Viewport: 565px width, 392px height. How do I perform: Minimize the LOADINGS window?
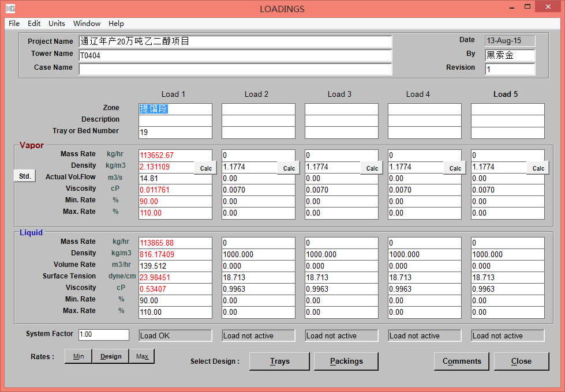point(512,7)
